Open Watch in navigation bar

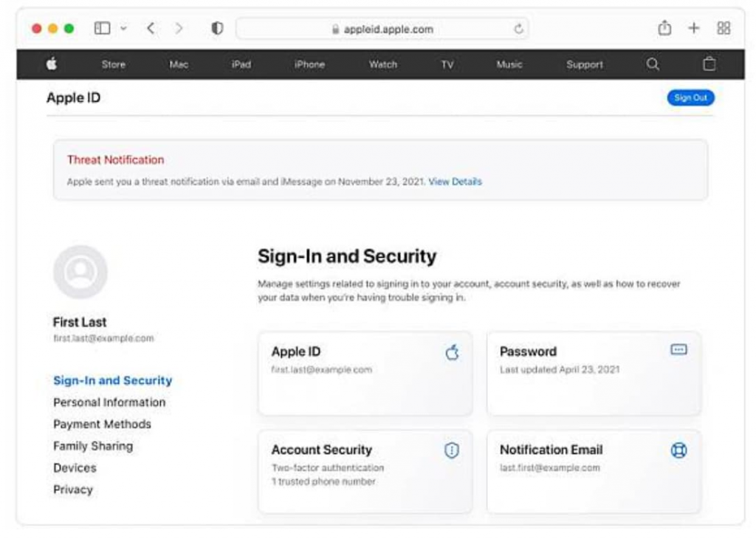[383, 64]
